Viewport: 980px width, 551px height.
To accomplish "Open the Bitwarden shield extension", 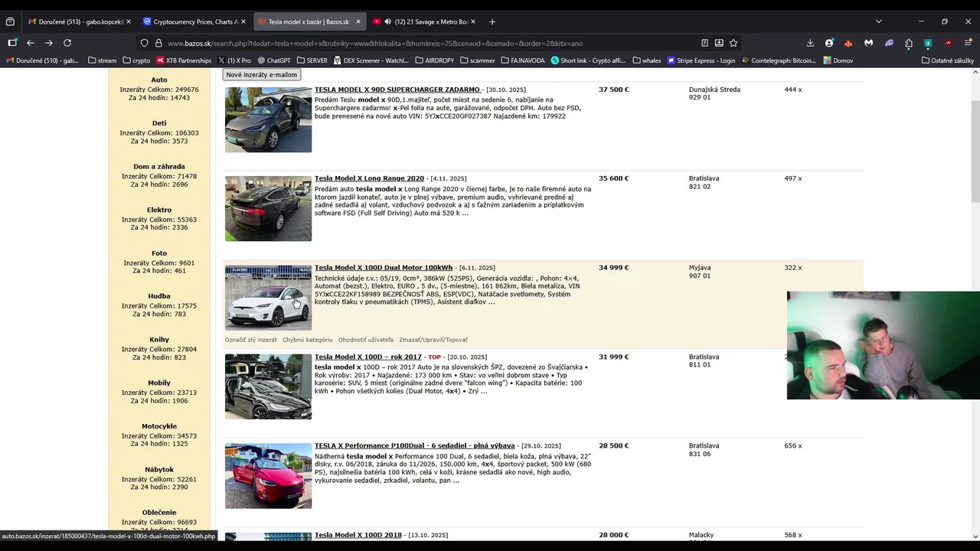I will pyautogui.click(x=928, y=43).
